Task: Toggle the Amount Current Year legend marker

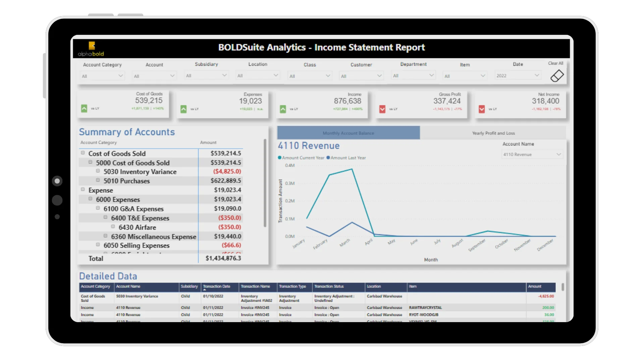Action: pos(280,158)
